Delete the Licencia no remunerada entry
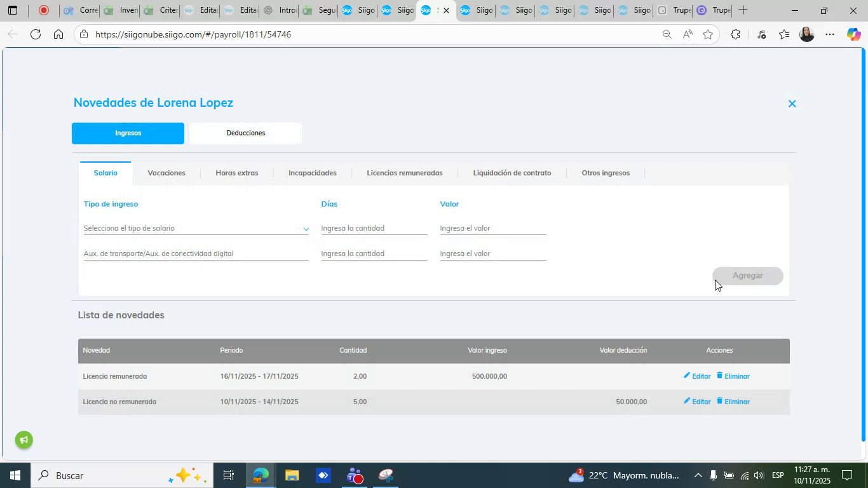This screenshot has height=488, width=868. click(x=733, y=402)
